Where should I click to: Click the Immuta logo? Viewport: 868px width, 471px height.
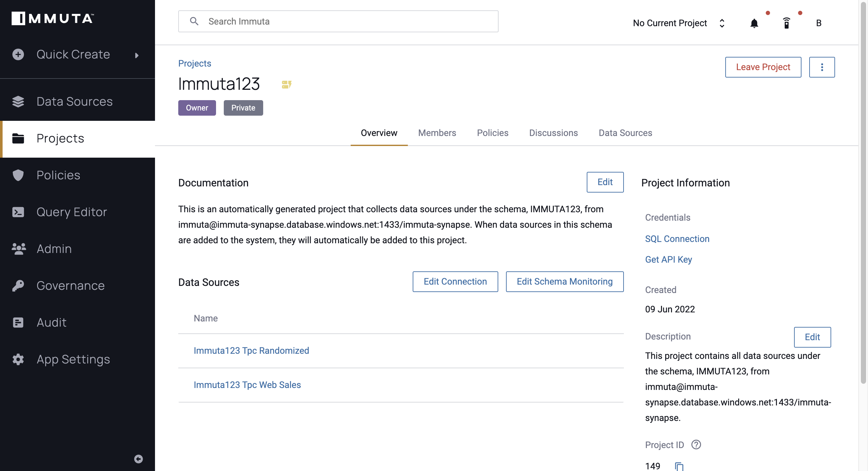[x=53, y=18]
